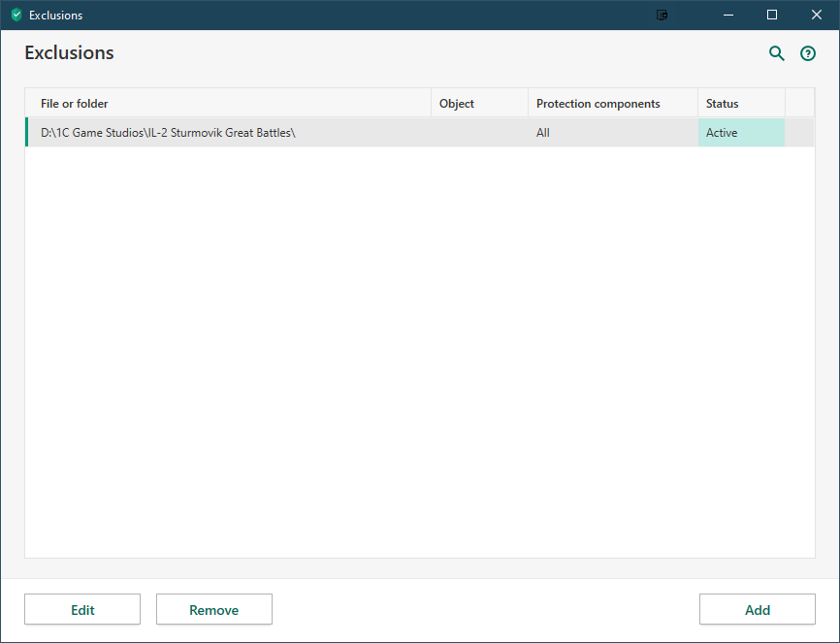840x643 pixels.
Task: Open help via the question mark icon
Action: point(807,53)
